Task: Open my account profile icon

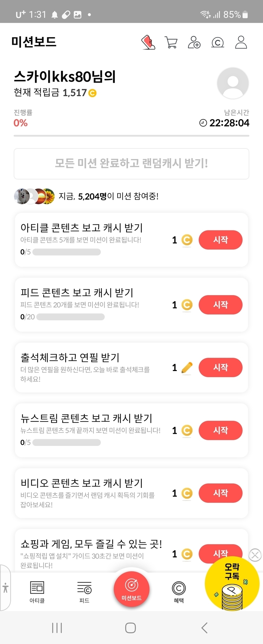Action: tap(241, 42)
